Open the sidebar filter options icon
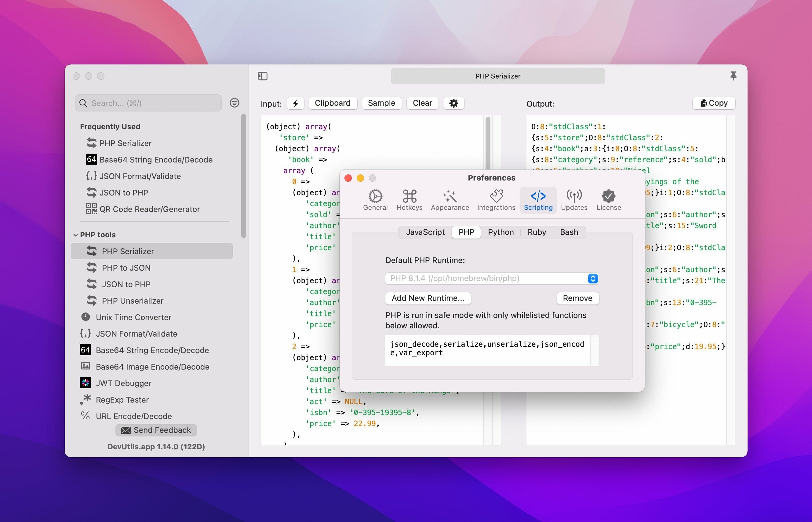Image resolution: width=812 pixels, height=522 pixels. 234,103
